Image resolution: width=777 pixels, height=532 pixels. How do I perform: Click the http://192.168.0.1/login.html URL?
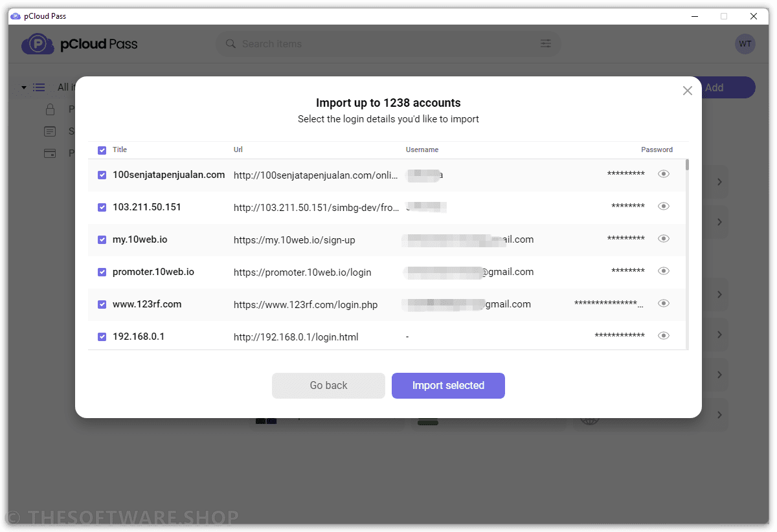(296, 337)
